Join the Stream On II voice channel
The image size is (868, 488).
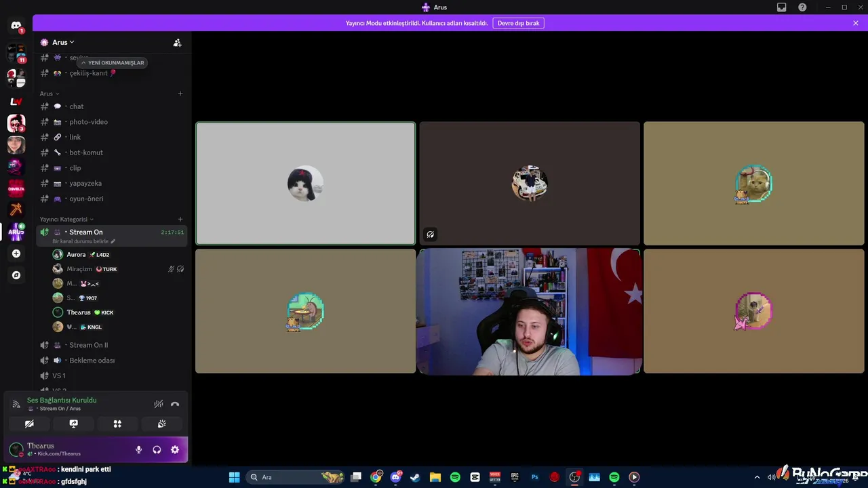[112, 345]
